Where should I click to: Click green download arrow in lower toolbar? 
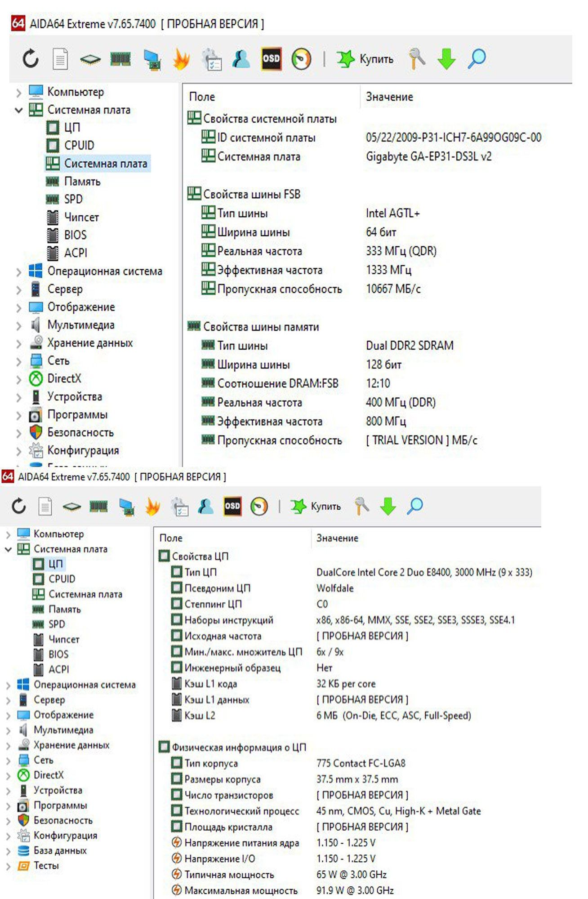388,506
